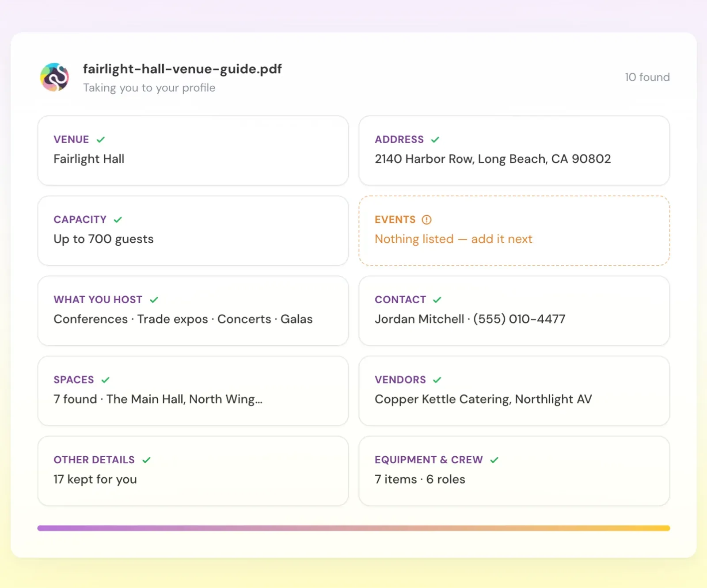Click '17 kept for you' text
This screenshot has height=588, width=707.
(95, 479)
